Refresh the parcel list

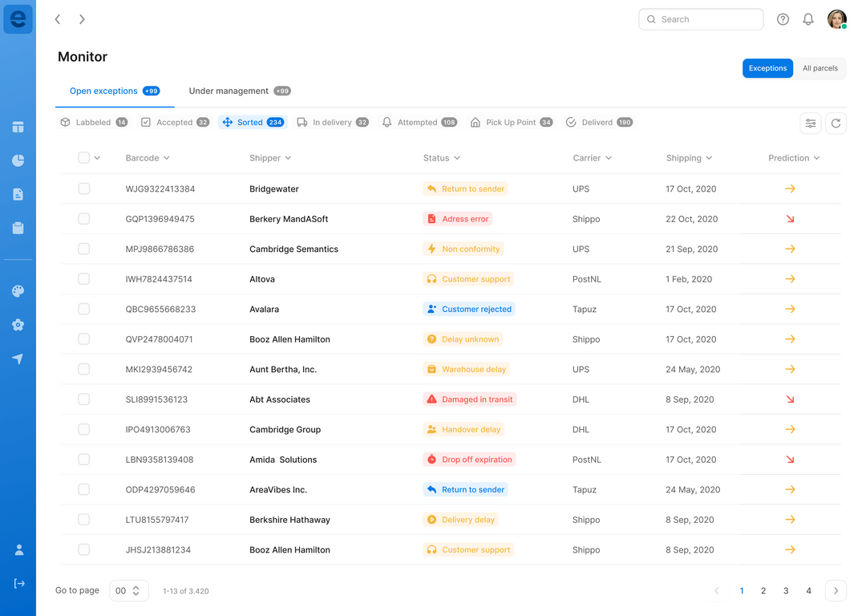(x=836, y=123)
